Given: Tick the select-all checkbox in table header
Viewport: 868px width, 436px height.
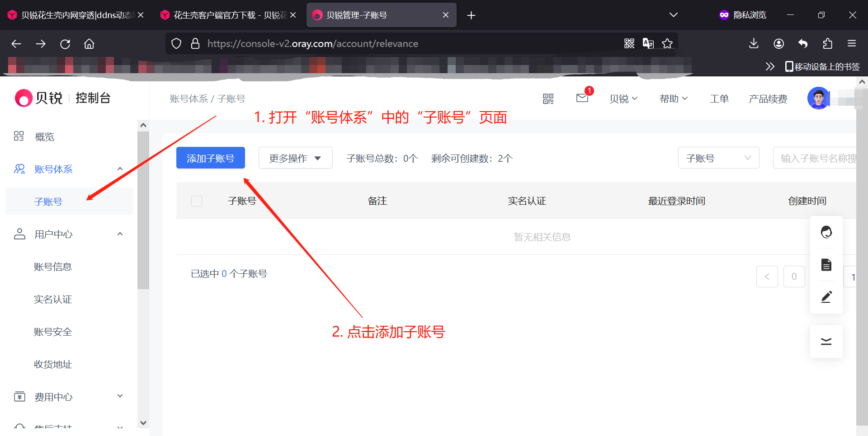Looking at the screenshot, I should [197, 201].
